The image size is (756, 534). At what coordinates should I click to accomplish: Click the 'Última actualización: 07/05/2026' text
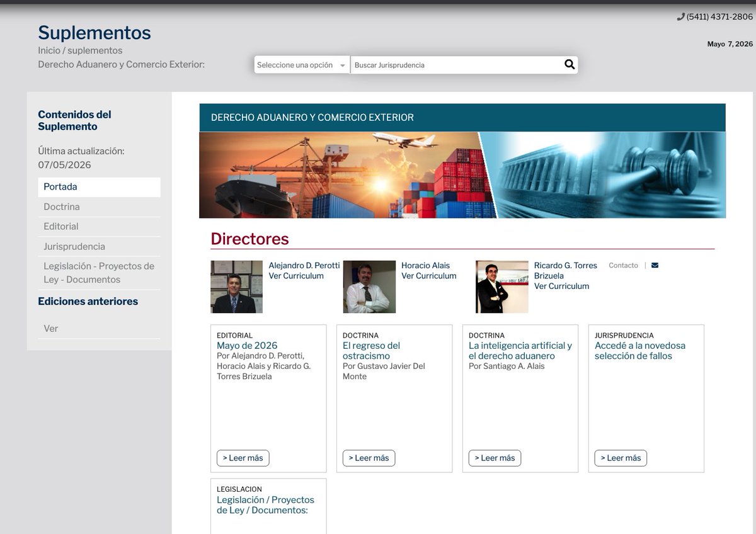pyautogui.click(x=81, y=158)
